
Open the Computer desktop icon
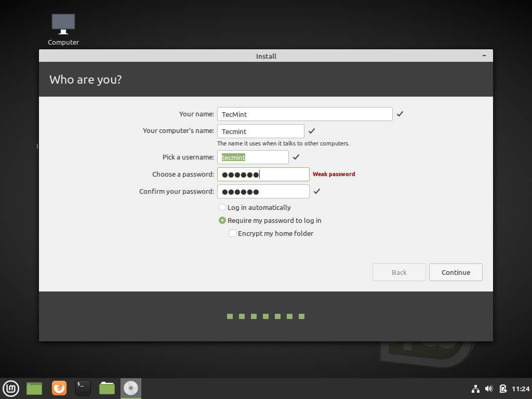pos(63,30)
